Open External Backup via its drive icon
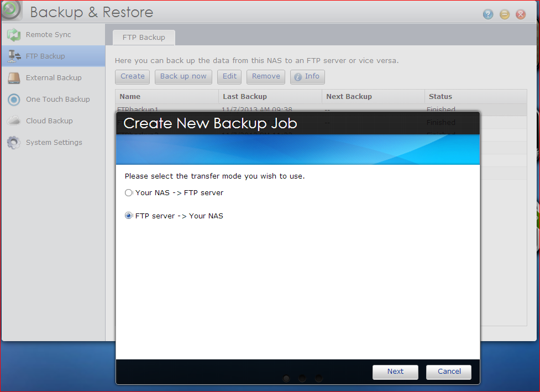 pos(14,78)
